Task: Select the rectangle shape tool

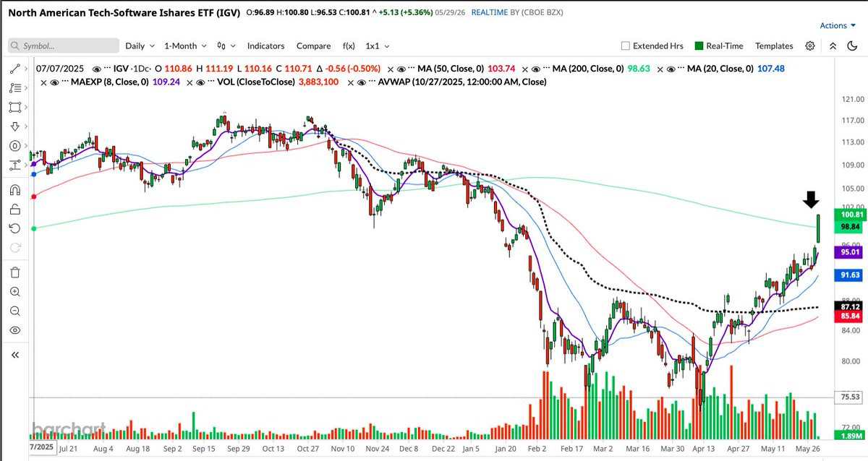Action: pyautogui.click(x=14, y=108)
